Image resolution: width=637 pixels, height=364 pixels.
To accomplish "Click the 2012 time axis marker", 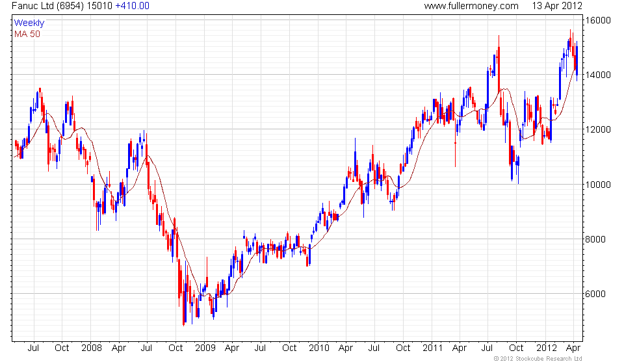I will tap(547, 348).
